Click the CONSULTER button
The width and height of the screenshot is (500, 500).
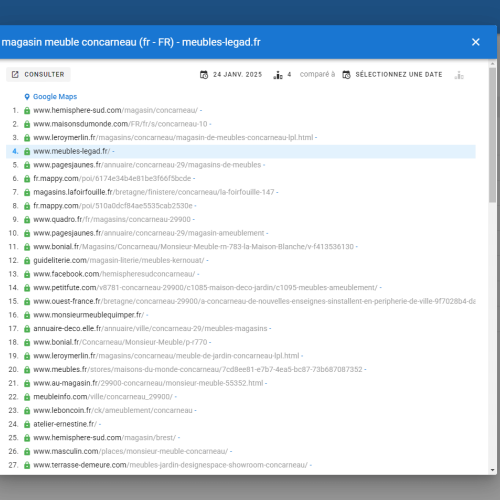38,74
